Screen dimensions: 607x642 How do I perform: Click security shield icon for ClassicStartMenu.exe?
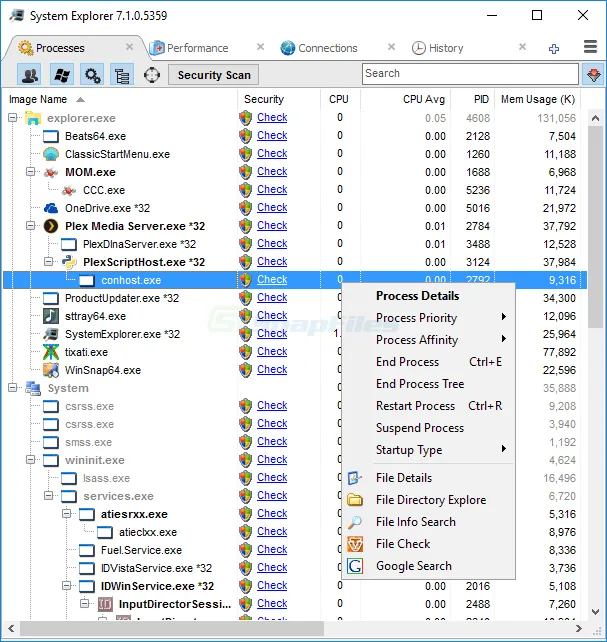[246, 154]
